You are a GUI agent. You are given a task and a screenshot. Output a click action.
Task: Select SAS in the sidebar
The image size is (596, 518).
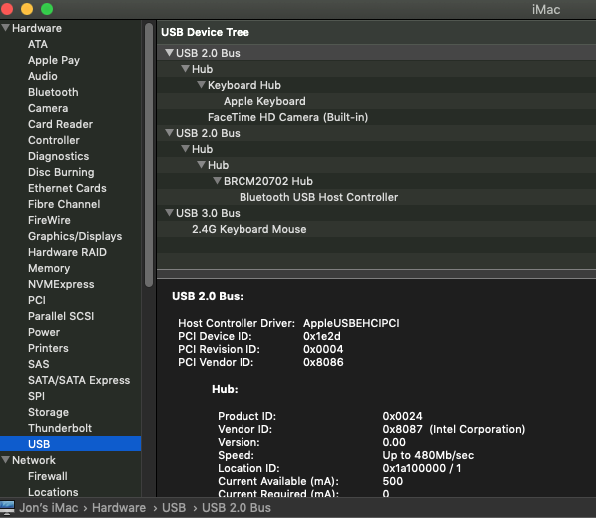(39, 364)
